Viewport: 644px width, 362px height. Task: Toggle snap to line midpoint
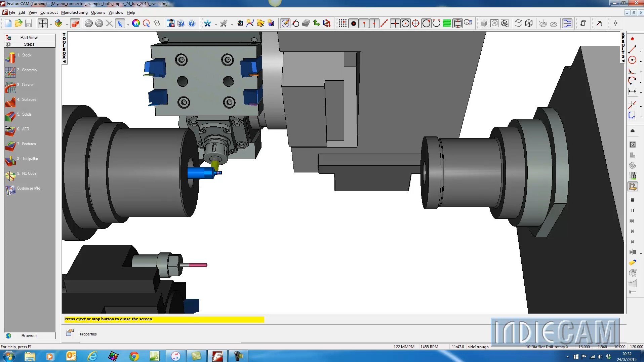point(374,23)
